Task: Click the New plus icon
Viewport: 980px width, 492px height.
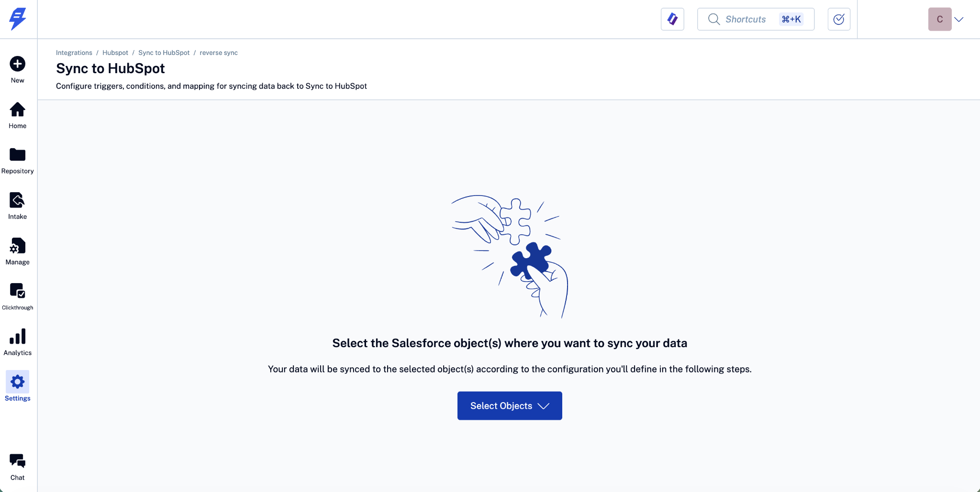Action: tap(18, 64)
